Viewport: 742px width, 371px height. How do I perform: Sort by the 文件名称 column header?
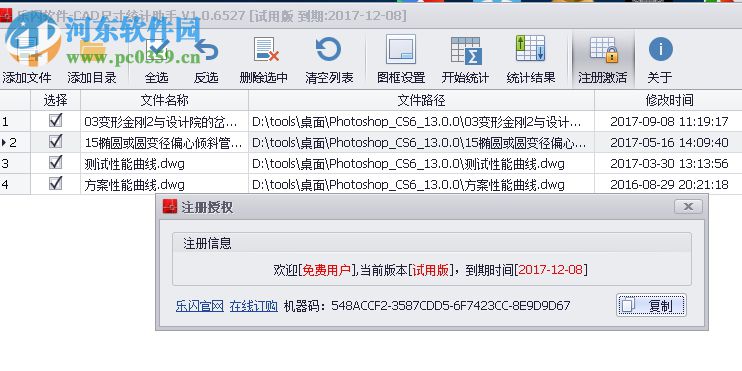[x=164, y=100]
